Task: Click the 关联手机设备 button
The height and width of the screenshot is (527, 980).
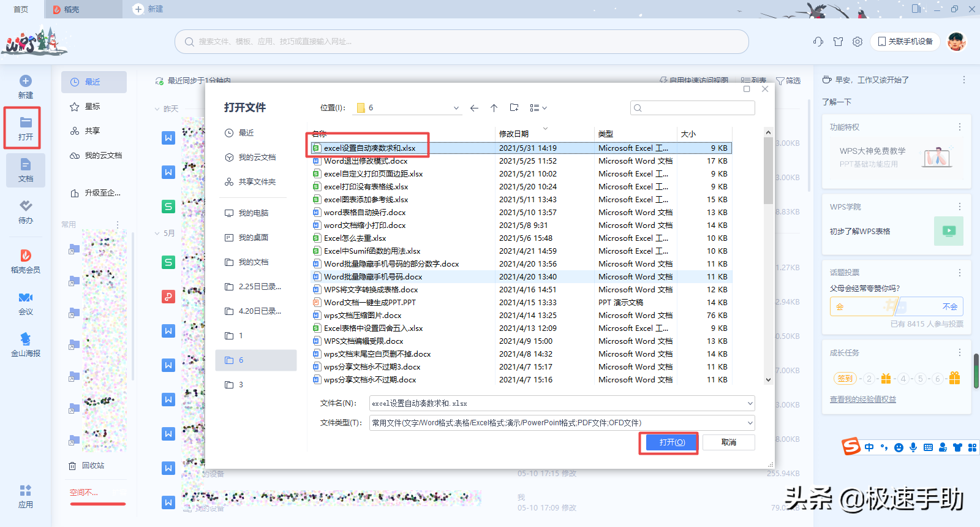Action: (905, 42)
